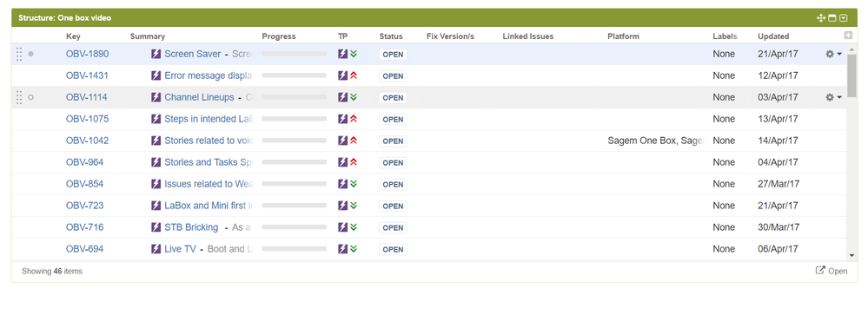Screen dimensions: 868x315
Task: Click progress bar of OBV-1890 row
Action: click(x=294, y=54)
